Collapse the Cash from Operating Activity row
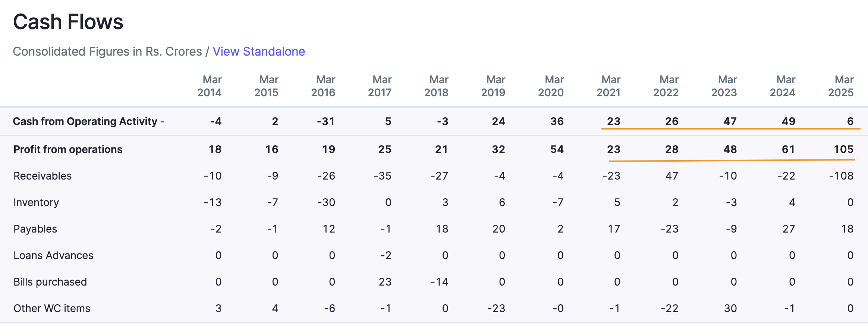Viewport: 868px width, 324px height. tap(89, 121)
